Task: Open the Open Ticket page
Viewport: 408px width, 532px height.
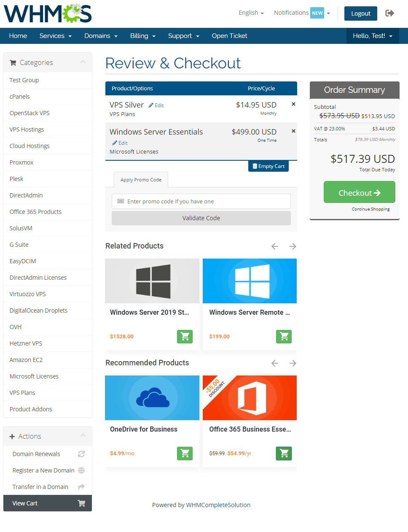Action: tap(230, 36)
